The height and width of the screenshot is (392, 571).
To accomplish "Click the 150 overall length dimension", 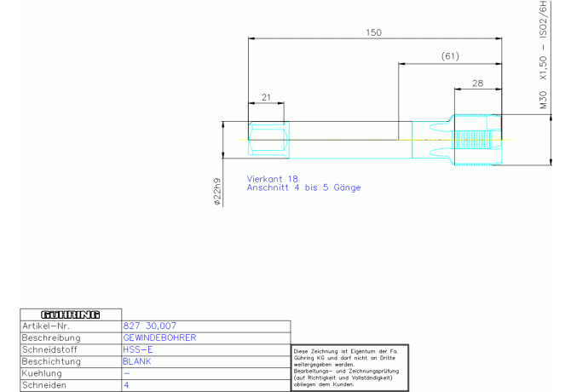I will point(373,32).
